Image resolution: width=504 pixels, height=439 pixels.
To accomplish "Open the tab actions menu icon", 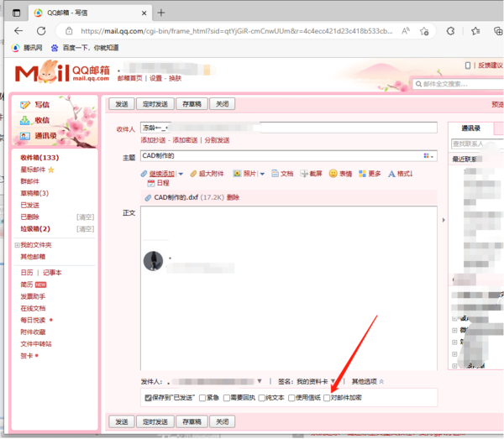I will pyautogui.click(x=17, y=13).
